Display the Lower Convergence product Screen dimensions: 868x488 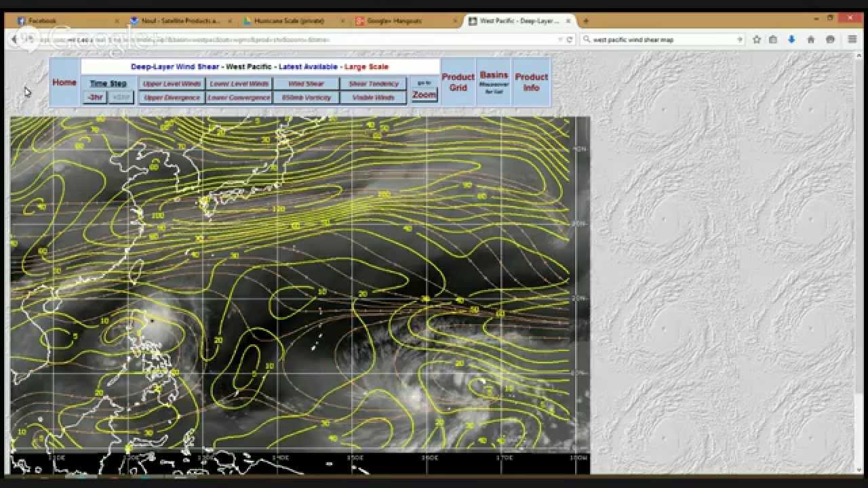(x=239, y=98)
